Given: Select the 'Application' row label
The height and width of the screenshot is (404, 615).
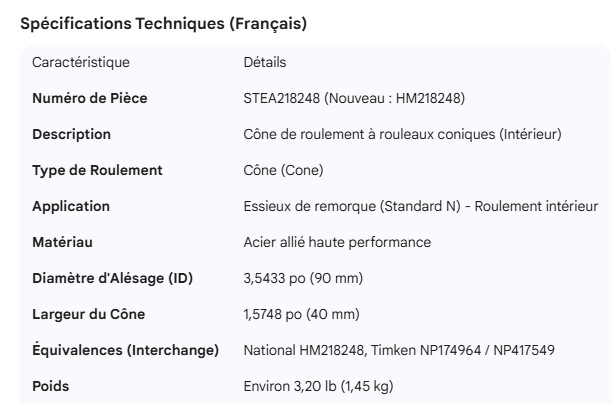Looking at the screenshot, I should click(x=71, y=206).
